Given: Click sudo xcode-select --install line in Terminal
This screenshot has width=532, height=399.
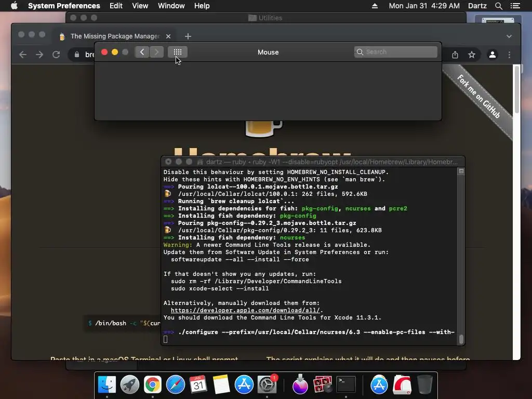Looking at the screenshot, I should click(x=220, y=288).
